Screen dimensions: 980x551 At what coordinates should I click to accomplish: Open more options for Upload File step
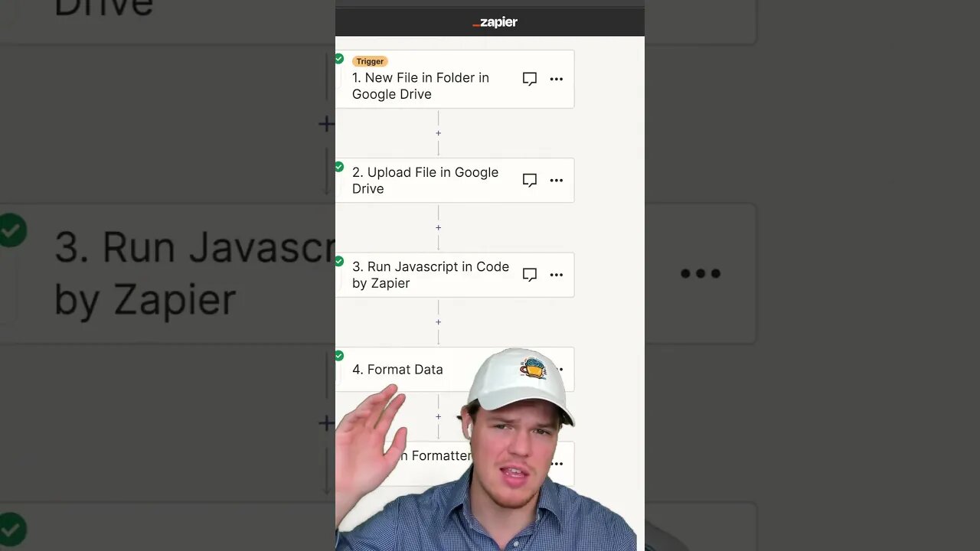[557, 181]
